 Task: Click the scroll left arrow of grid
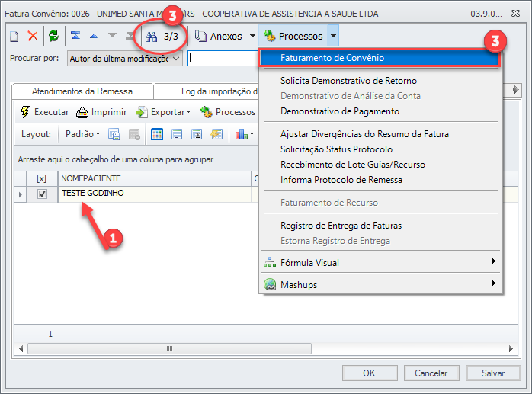coord(21,348)
